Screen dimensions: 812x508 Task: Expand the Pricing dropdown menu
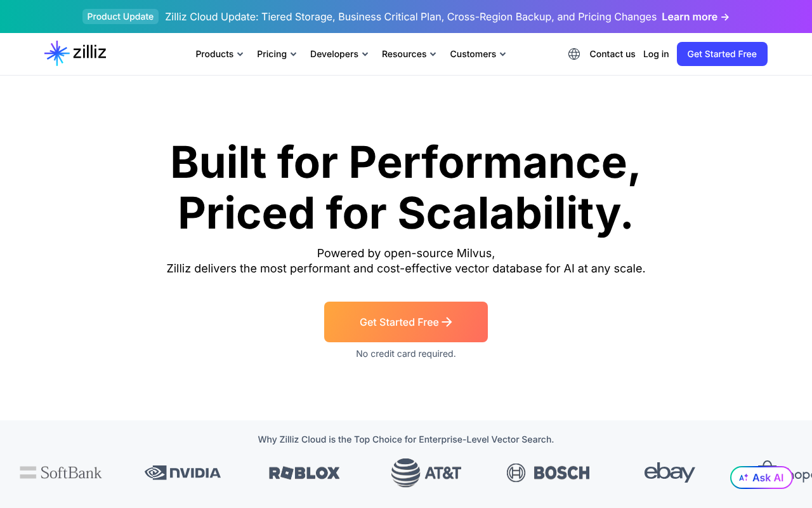[x=277, y=54]
